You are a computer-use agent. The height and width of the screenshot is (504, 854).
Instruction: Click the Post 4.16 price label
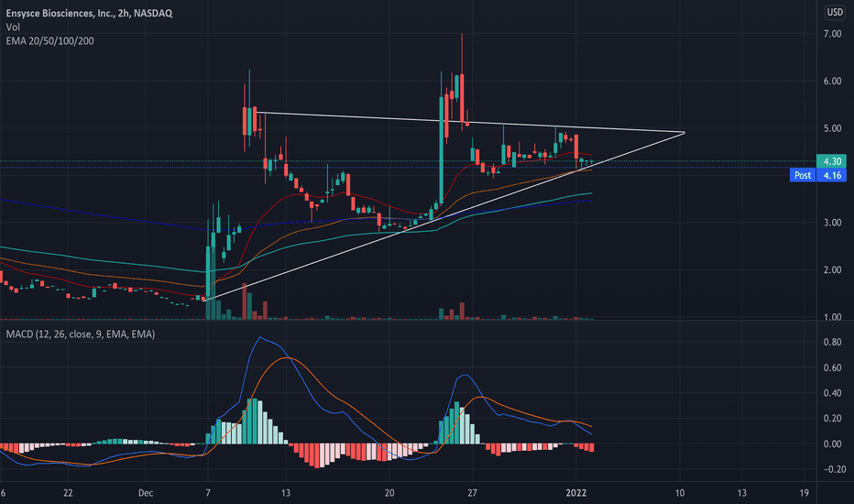[818, 175]
